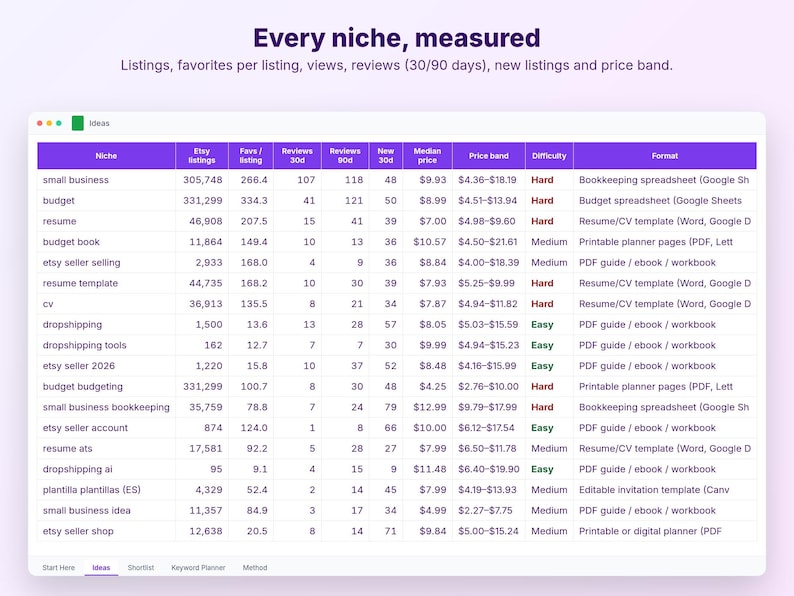Click the 'etsy seller selling' cell
794x596 pixels.
tap(106, 262)
